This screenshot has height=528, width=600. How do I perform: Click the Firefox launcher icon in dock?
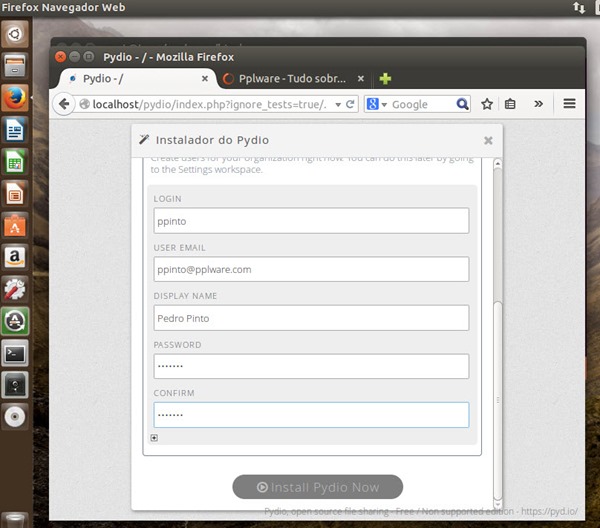click(15, 98)
